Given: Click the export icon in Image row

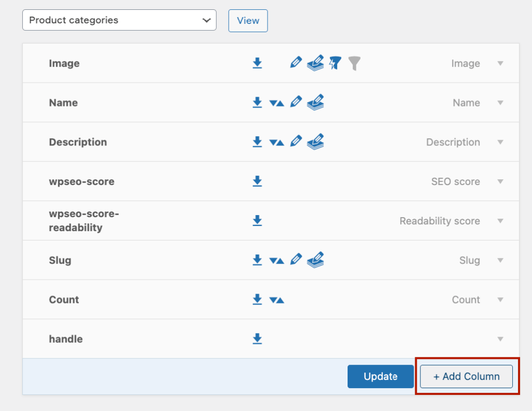Looking at the screenshot, I should click(x=257, y=63).
